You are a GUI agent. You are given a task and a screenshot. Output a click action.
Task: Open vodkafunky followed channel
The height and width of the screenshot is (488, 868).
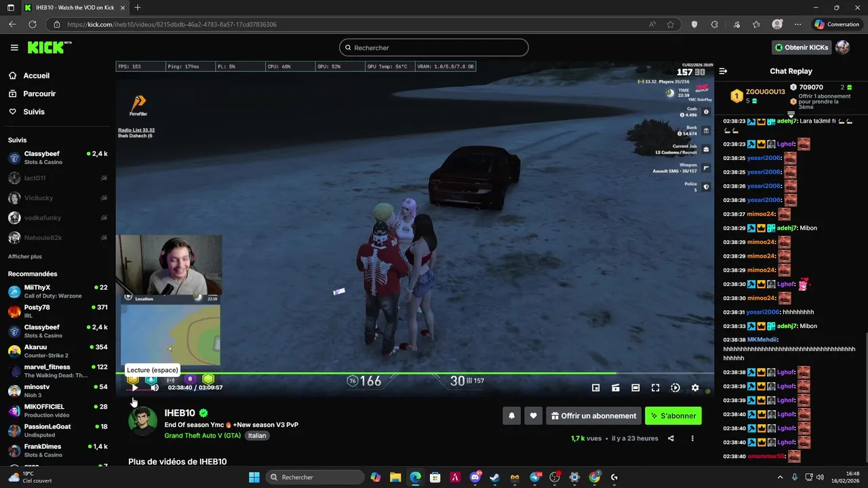[58, 218]
